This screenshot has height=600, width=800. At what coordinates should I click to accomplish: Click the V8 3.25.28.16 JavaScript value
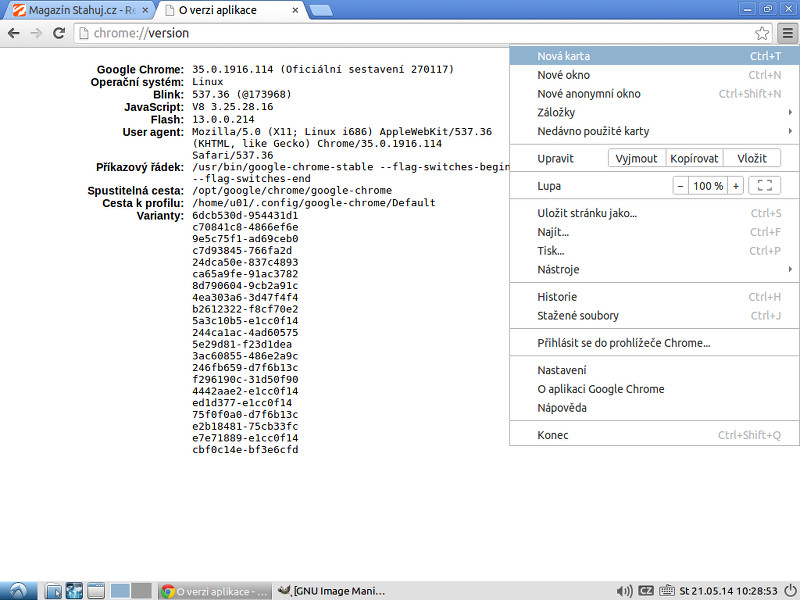[x=233, y=107]
